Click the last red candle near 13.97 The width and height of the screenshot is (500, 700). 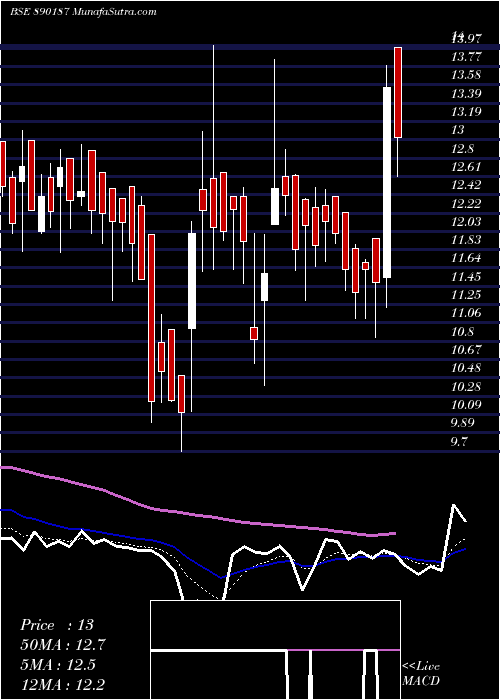point(398,92)
